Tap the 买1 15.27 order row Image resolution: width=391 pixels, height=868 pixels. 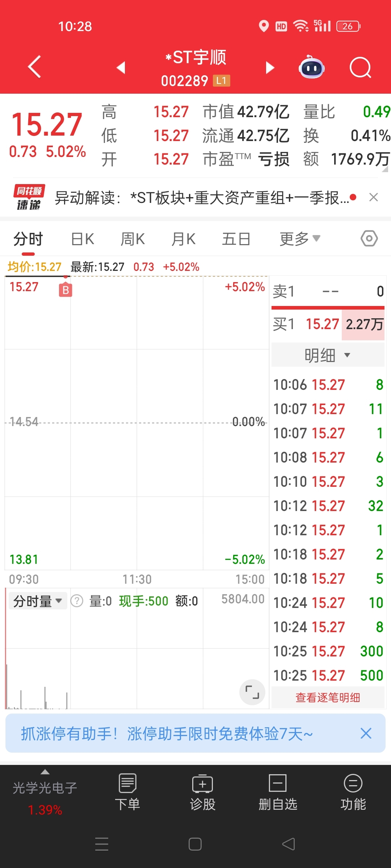(x=328, y=324)
